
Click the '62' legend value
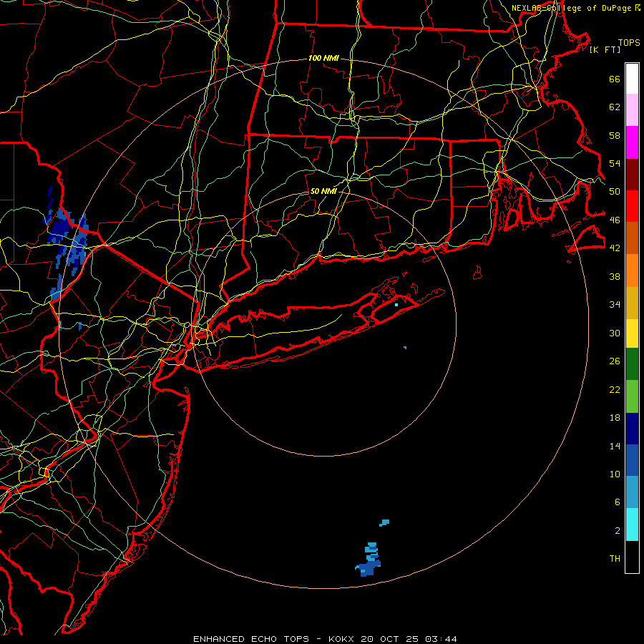point(615,107)
